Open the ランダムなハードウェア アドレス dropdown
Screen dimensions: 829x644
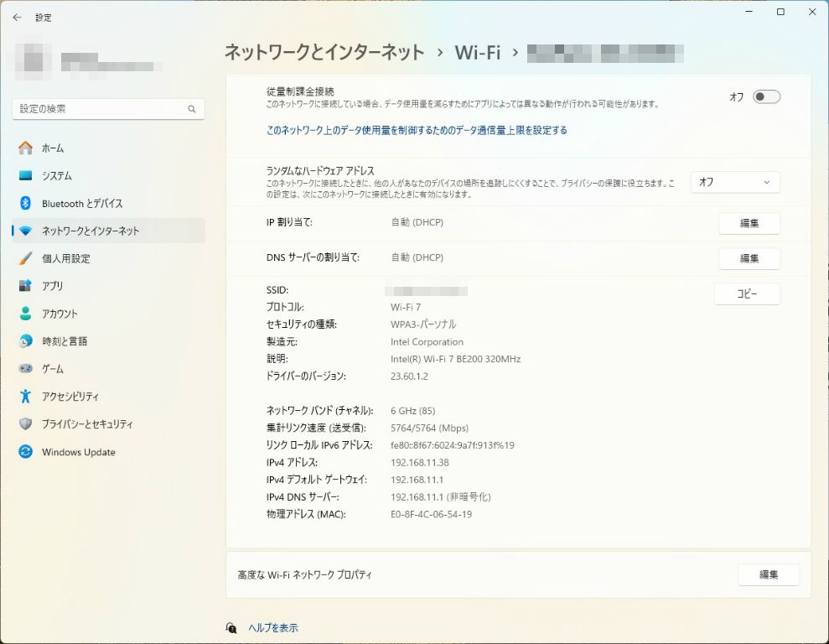coord(735,182)
